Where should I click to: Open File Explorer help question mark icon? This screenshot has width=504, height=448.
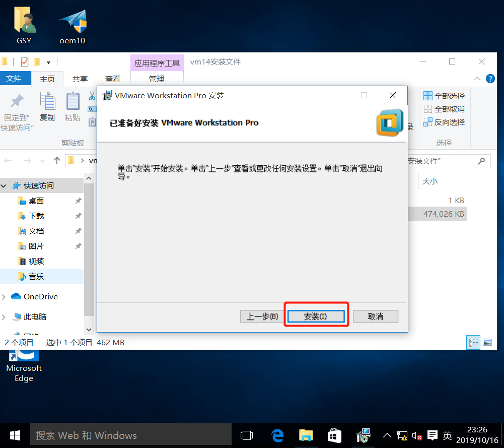490,79
